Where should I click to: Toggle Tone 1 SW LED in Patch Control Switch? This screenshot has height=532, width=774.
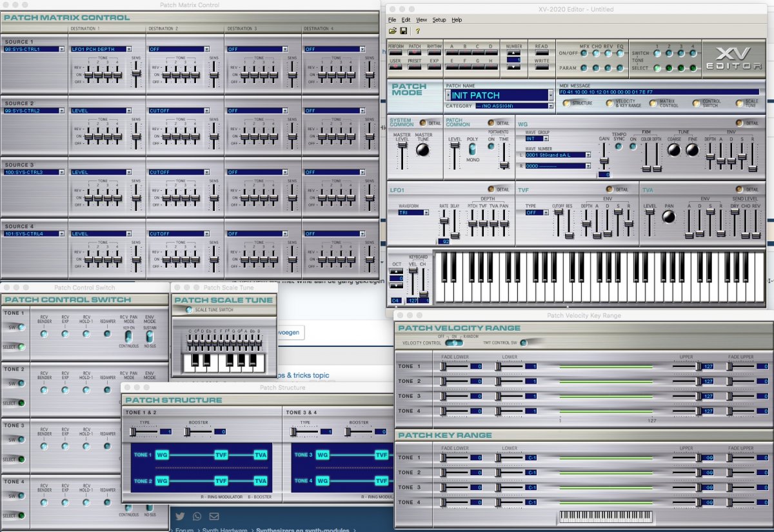(x=22, y=327)
